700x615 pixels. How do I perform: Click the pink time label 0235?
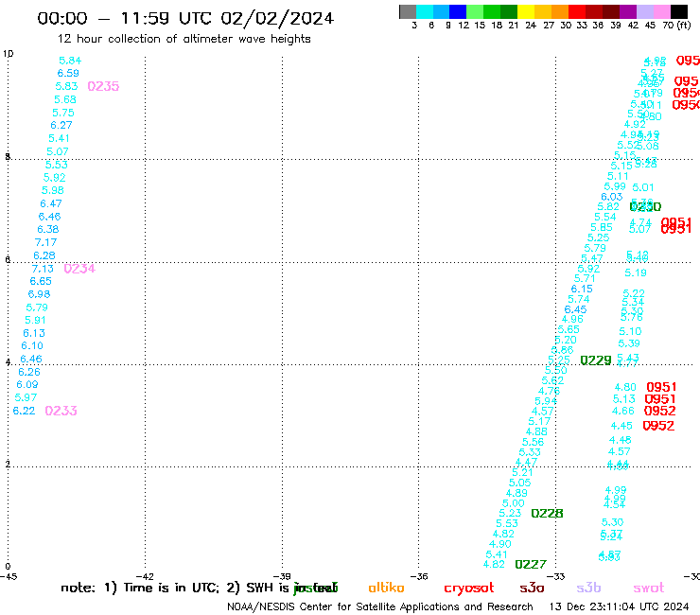tap(103, 86)
